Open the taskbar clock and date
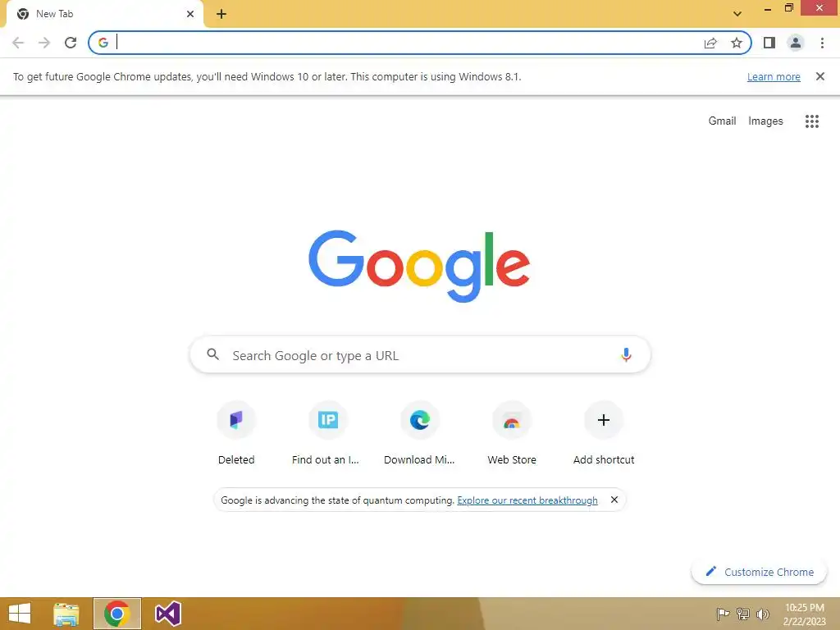840x630 pixels. click(805, 614)
